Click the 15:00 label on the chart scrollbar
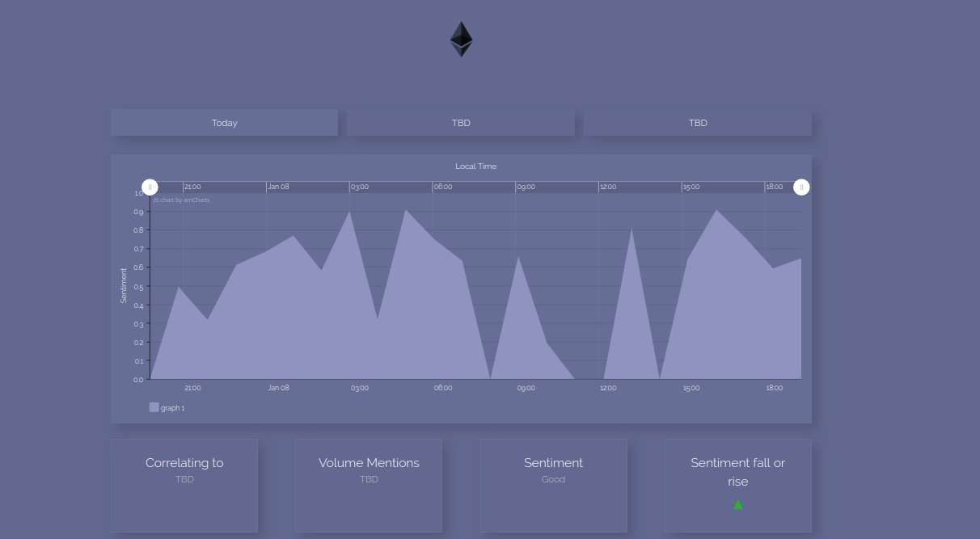Viewport: 980px width, 539px height. pos(691,187)
